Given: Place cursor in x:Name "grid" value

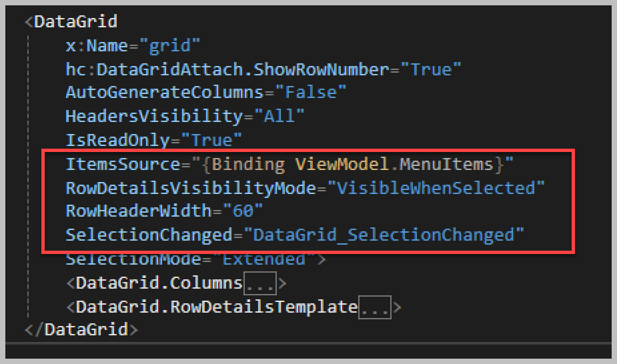Looking at the screenshot, I should (169, 45).
